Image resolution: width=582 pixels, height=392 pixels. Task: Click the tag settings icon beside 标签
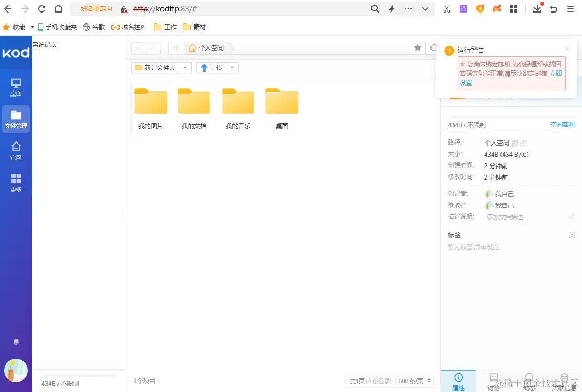coord(572,235)
